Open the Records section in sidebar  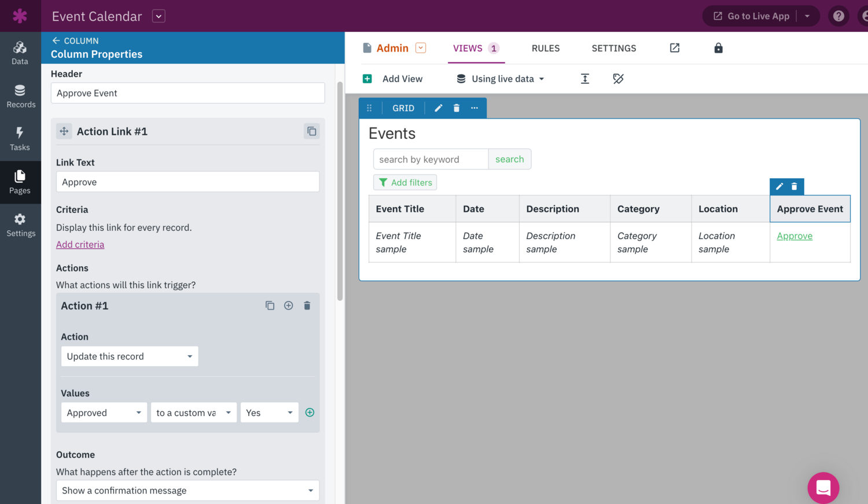(x=20, y=96)
